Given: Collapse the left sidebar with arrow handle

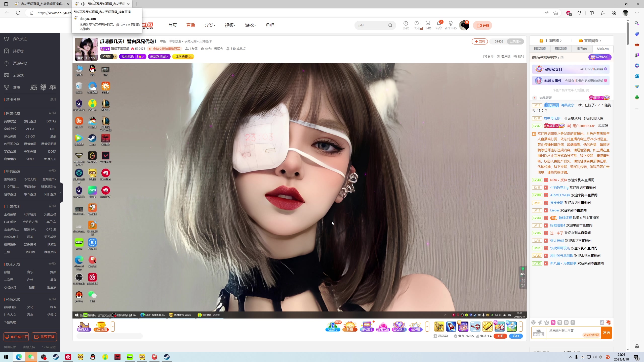Looking at the screenshot, I should [60, 193].
